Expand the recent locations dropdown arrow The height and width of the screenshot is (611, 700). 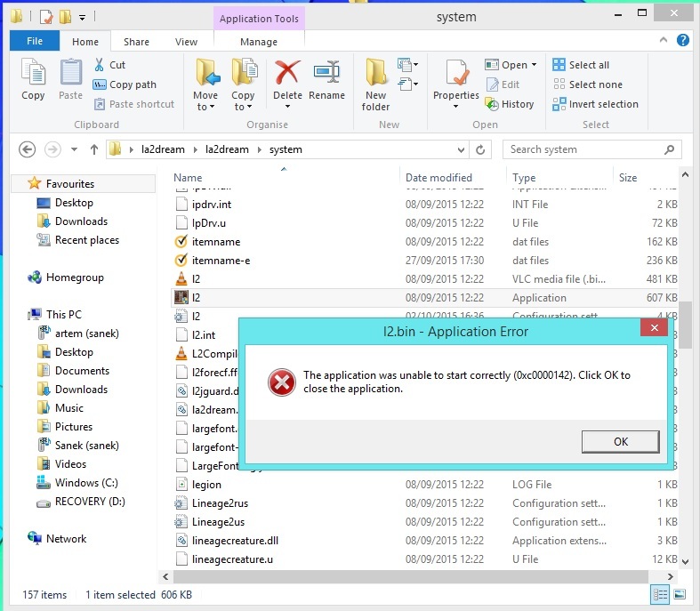73,149
